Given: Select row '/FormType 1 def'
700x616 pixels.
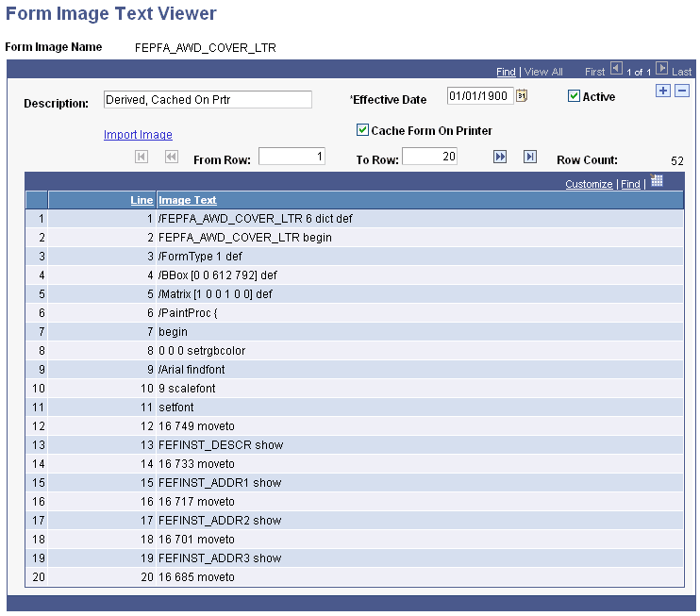Looking at the screenshot, I should [355, 257].
